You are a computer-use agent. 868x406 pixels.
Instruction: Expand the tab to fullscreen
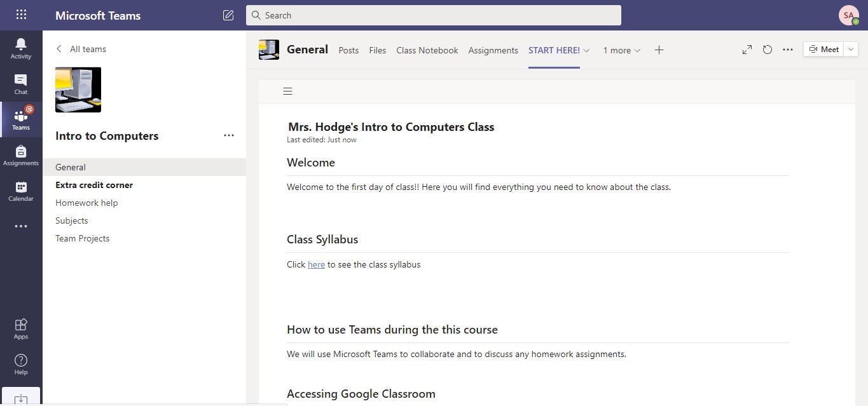point(746,49)
